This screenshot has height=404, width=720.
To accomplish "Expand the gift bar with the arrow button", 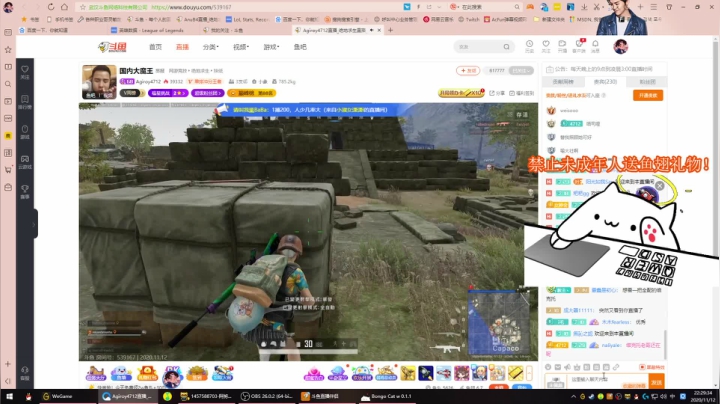I will pos(529,373).
